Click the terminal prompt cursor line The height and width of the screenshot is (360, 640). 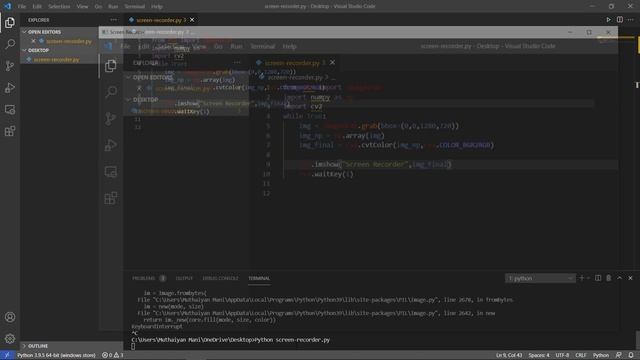[133, 346]
